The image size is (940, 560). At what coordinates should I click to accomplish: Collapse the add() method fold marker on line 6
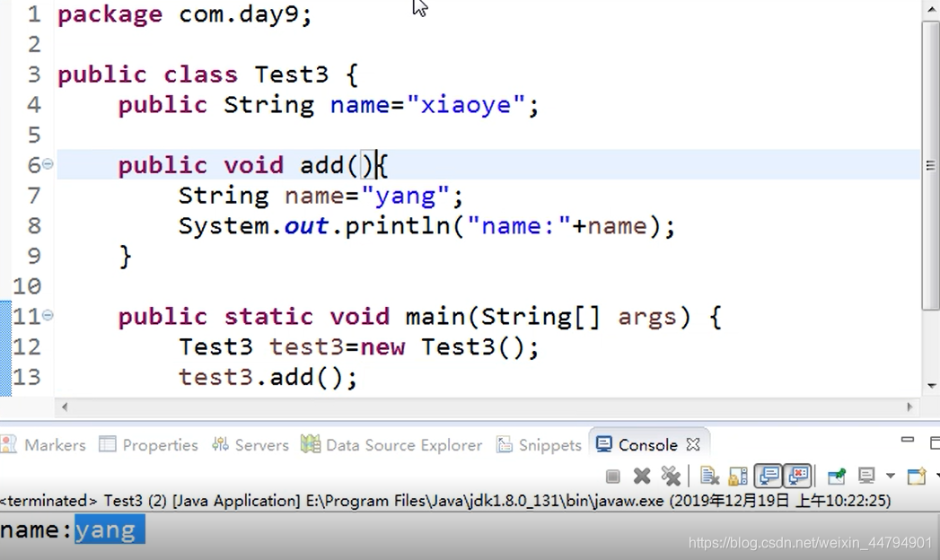(x=48, y=163)
